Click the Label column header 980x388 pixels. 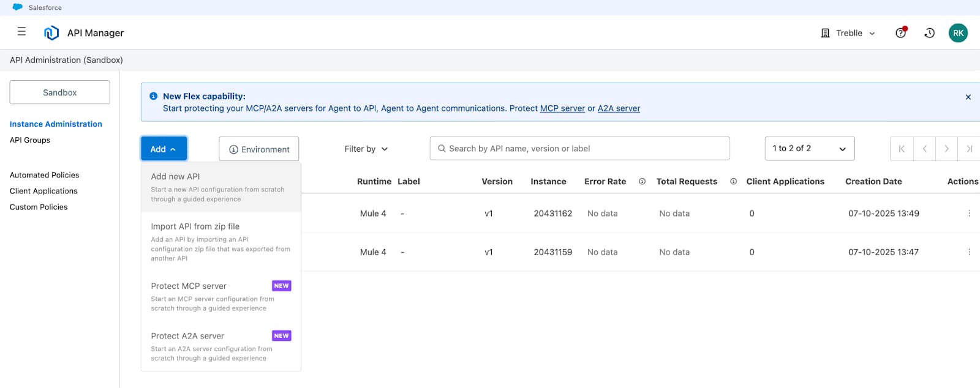click(x=409, y=181)
